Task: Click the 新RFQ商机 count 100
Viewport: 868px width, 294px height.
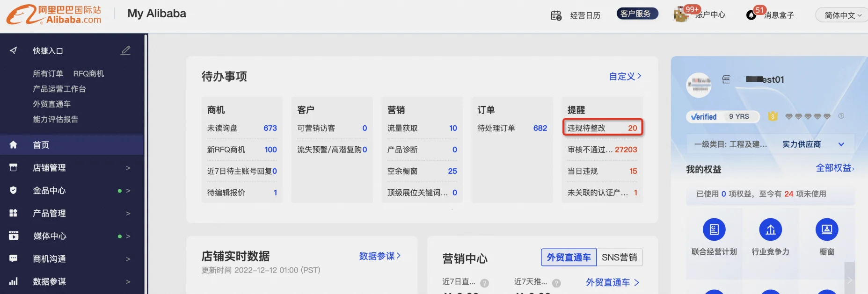Action: pyautogui.click(x=270, y=150)
